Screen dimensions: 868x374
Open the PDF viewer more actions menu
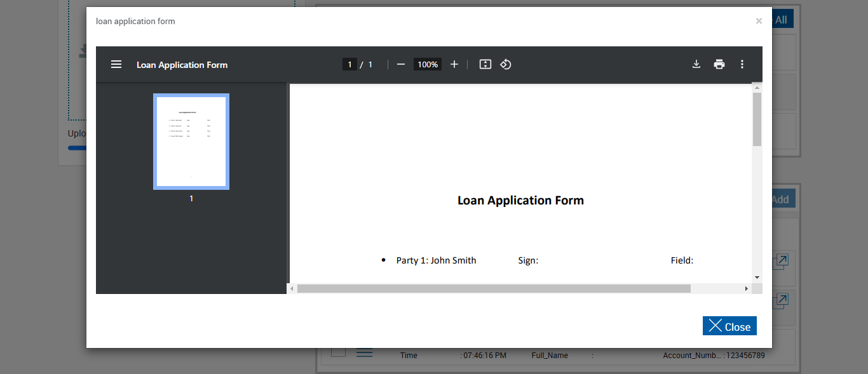click(x=742, y=64)
